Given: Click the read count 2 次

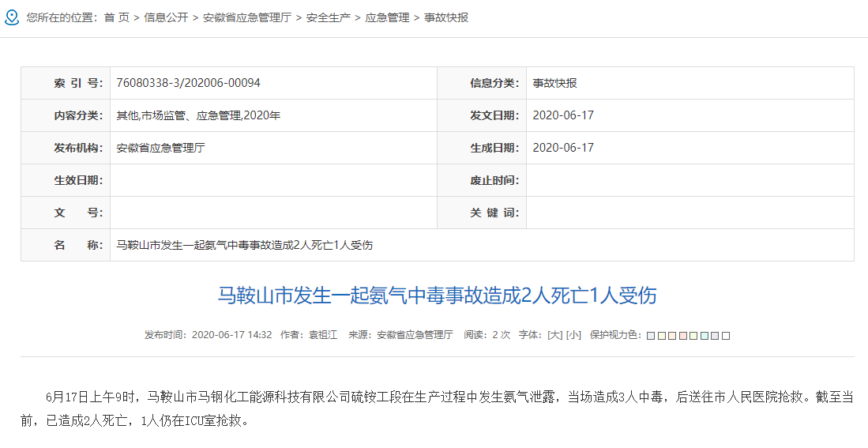Looking at the screenshot, I should click(x=501, y=335).
